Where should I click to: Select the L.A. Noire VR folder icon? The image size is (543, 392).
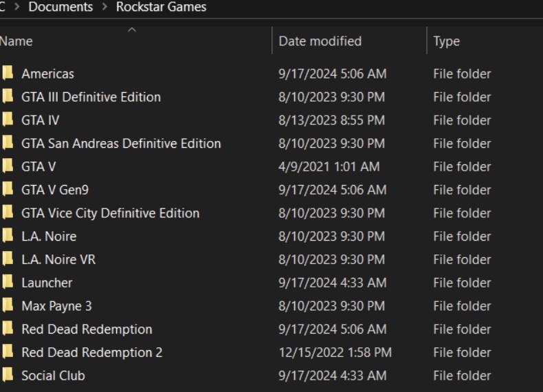point(8,259)
